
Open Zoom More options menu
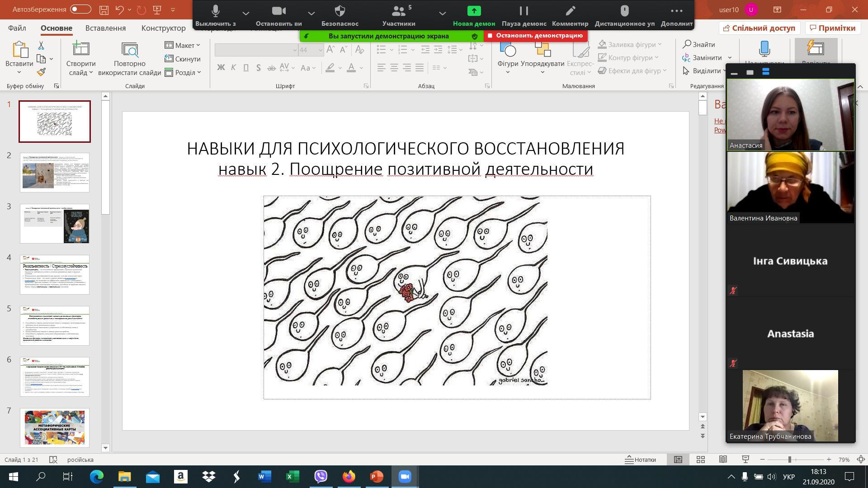coord(676,15)
